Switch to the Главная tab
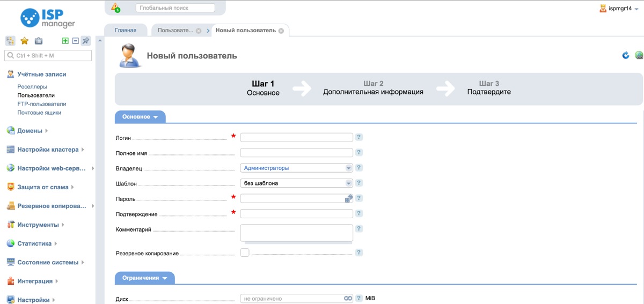Image resolution: width=644 pixels, height=304 pixels. [126, 31]
